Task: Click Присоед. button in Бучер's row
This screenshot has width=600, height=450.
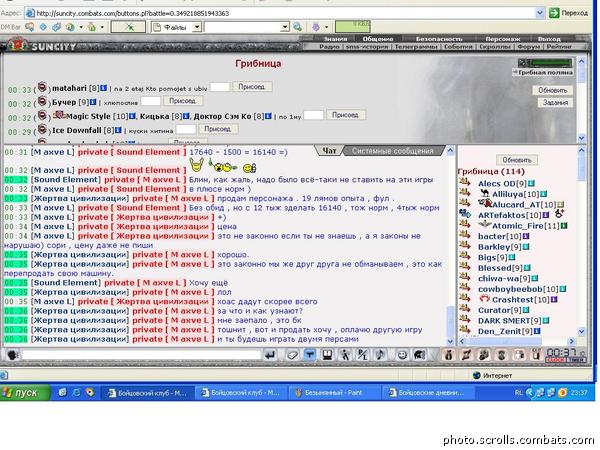Action: (183, 101)
